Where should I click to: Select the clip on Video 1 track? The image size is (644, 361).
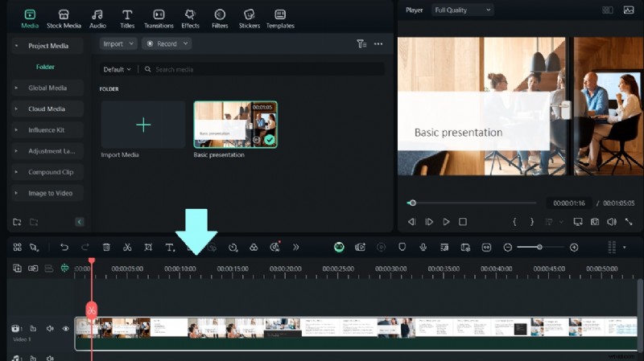356,334
